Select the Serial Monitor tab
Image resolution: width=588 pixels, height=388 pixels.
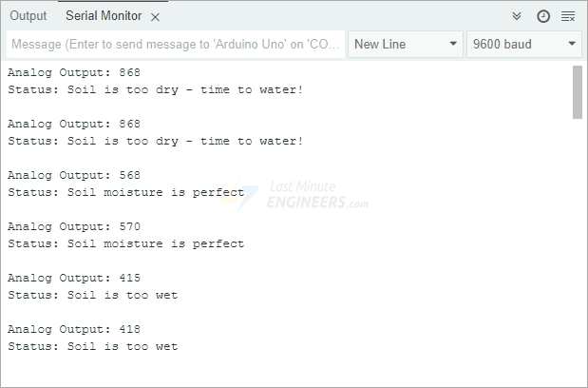104,16
